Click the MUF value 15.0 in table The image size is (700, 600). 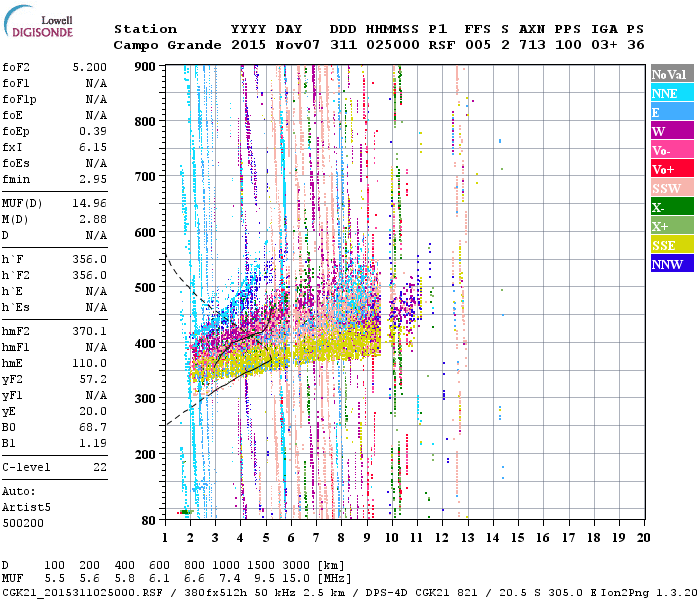pos(296,579)
